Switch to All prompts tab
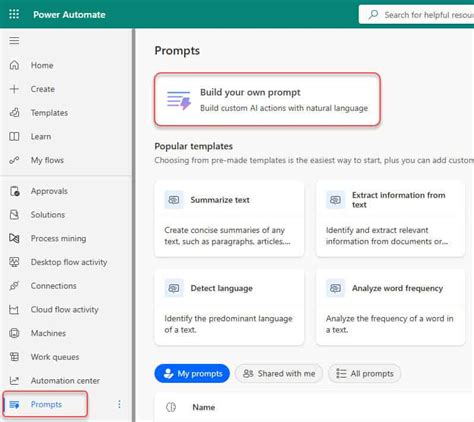The width and height of the screenshot is (474, 422). [x=365, y=373]
